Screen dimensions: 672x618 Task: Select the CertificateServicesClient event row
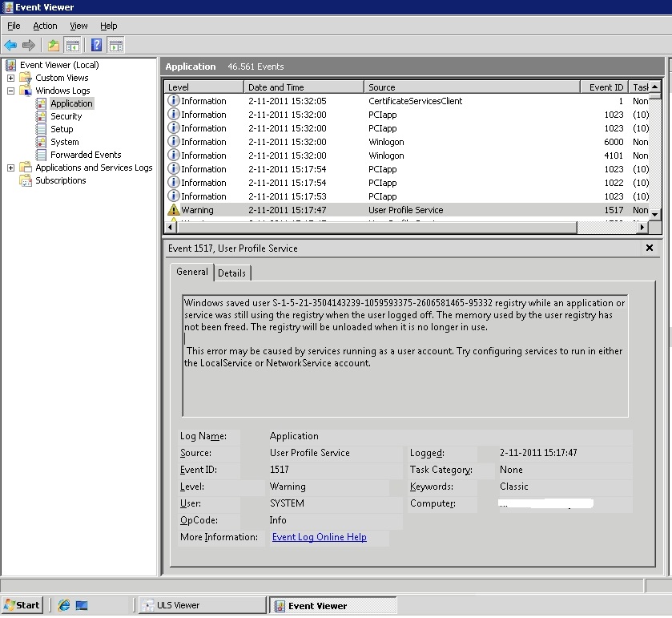[408, 101]
